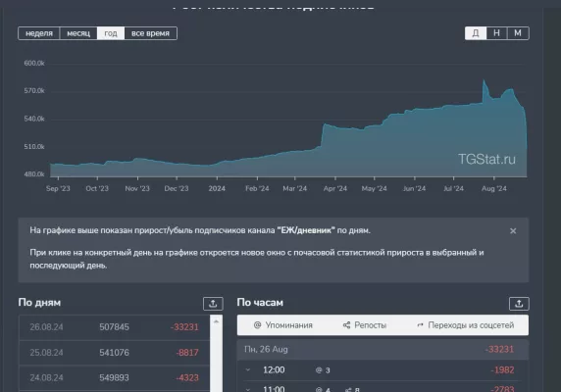Click the -8817 change value
The width and height of the screenshot is (561, 392).
187,353
